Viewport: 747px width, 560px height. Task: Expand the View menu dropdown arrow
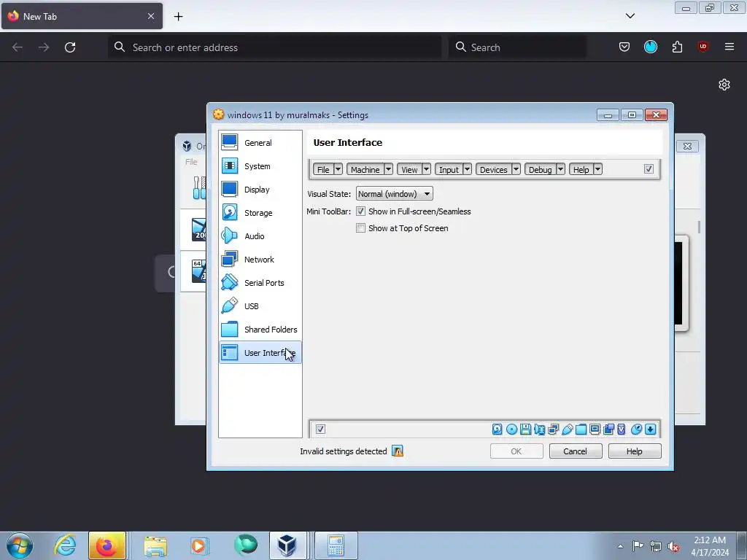(426, 169)
